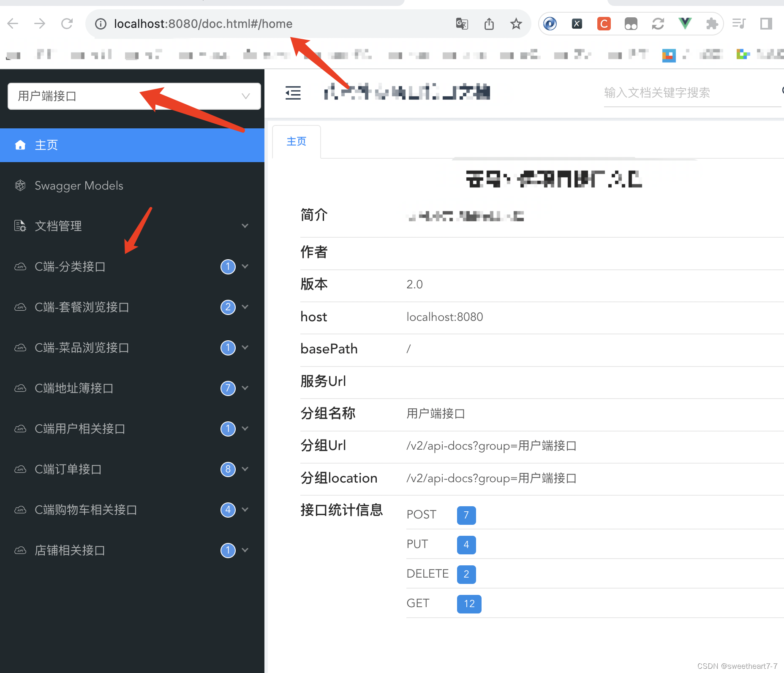Expand the C端-套餐浏览接口 chevron

click(245, 307)
